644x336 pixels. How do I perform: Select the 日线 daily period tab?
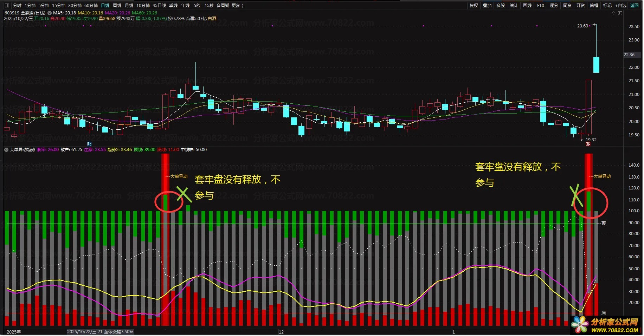point(105,6)
